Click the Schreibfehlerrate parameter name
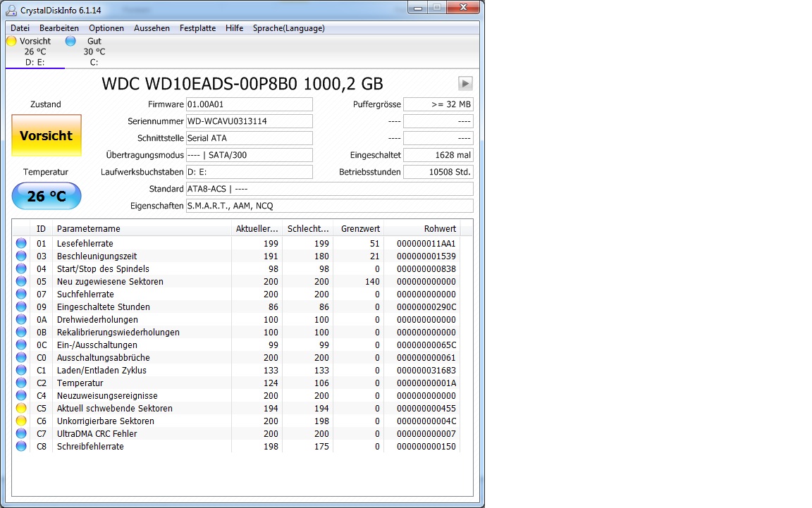Image resolution: width=812 pixels, height=508 pixels. [90, 447]
